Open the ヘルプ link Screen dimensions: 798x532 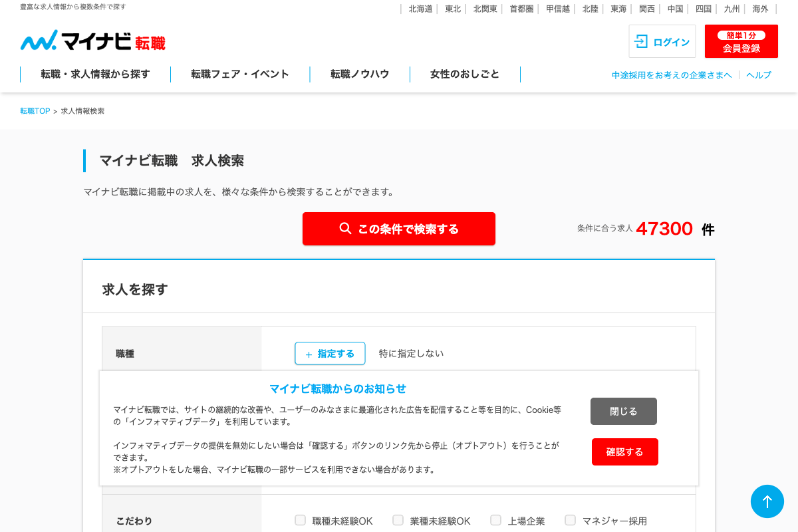(x=759, y=75)
